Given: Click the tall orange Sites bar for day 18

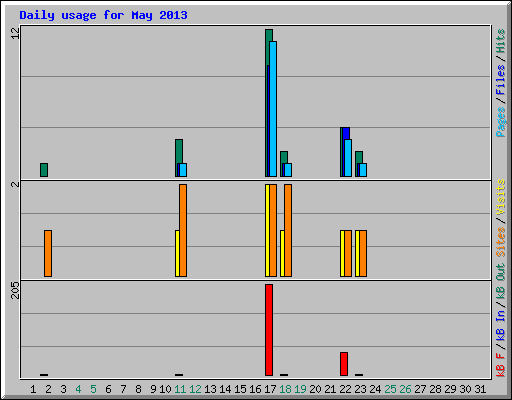Looking at the screenshot, I should pos(288,230).
